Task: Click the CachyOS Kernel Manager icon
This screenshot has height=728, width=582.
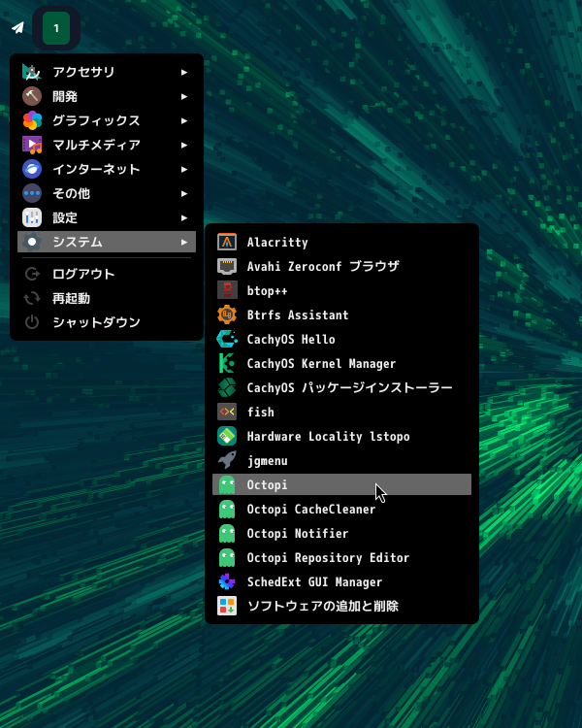Action: (227, 364)
